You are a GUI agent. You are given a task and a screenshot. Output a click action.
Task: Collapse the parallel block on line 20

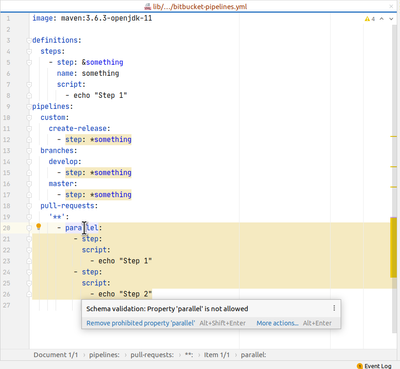[x=29, y=228]
